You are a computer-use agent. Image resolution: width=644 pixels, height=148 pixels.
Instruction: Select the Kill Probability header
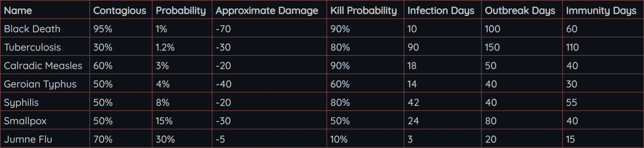point(364,11)
